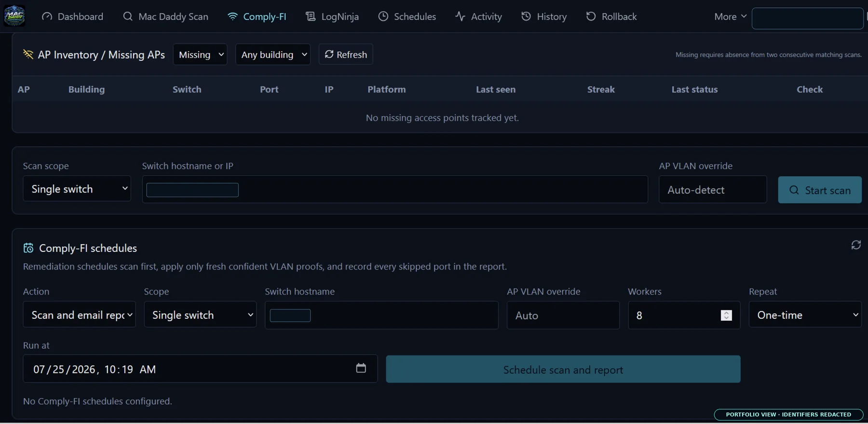Click the 'No Comply-FI schedules configured.' text
This screenshot has height=424, width=868.
pos(97,401)
